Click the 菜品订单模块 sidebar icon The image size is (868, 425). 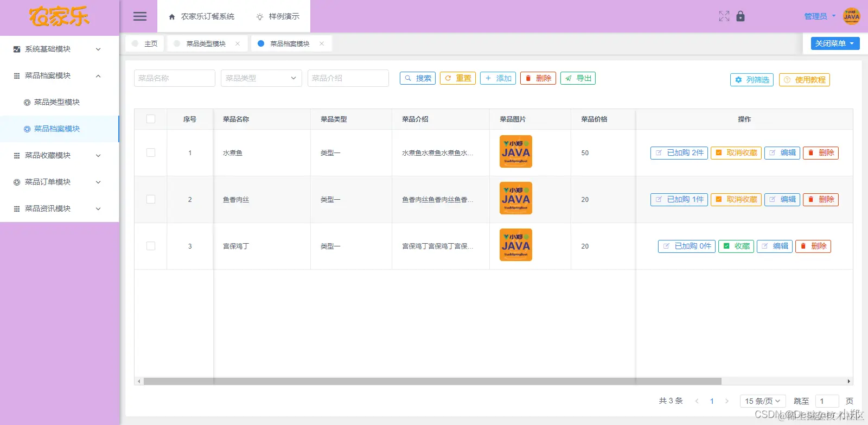pyautogui.click(x=17, y=182)
